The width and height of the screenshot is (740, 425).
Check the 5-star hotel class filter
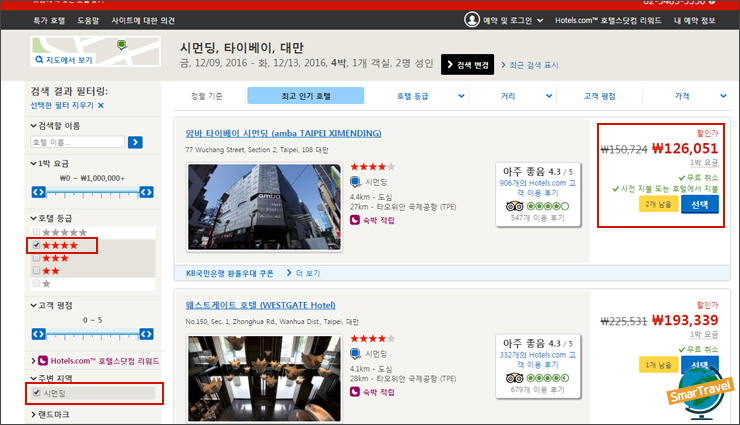pyautogui.click(x=36, y=232)
